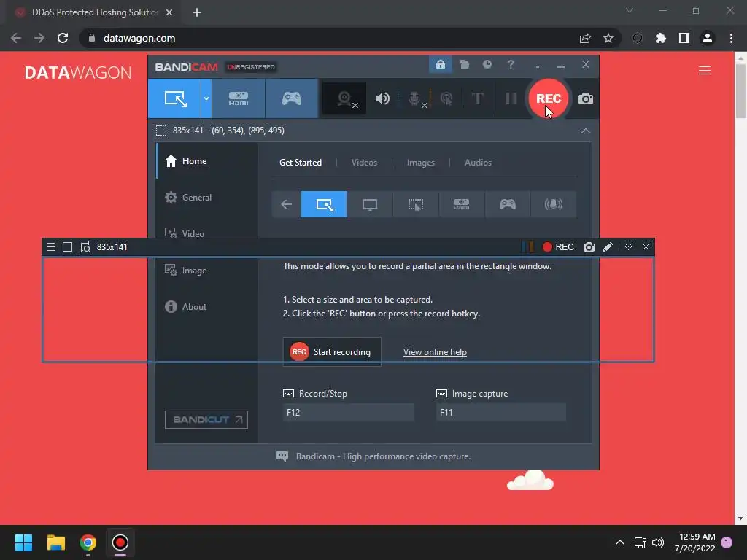Open Windows Start menu
Image resolution: width=747 pixels, height=560 pixels.
(23, 542)
